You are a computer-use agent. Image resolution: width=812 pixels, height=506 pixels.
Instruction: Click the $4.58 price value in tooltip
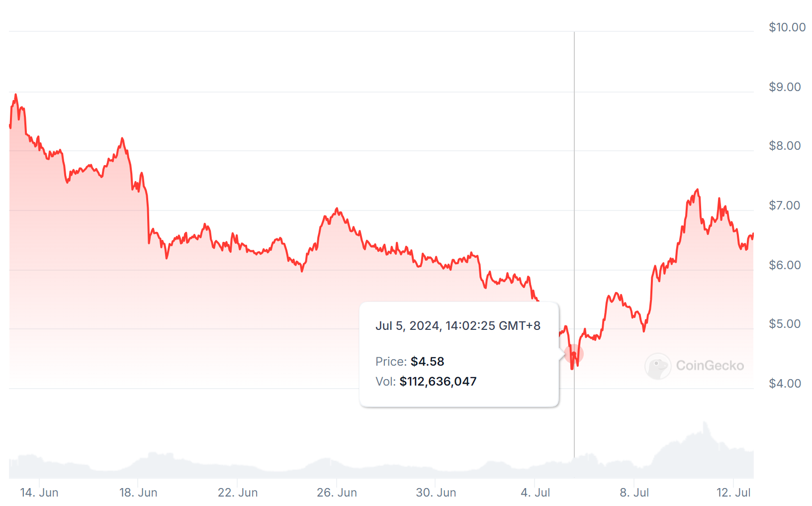427,362
